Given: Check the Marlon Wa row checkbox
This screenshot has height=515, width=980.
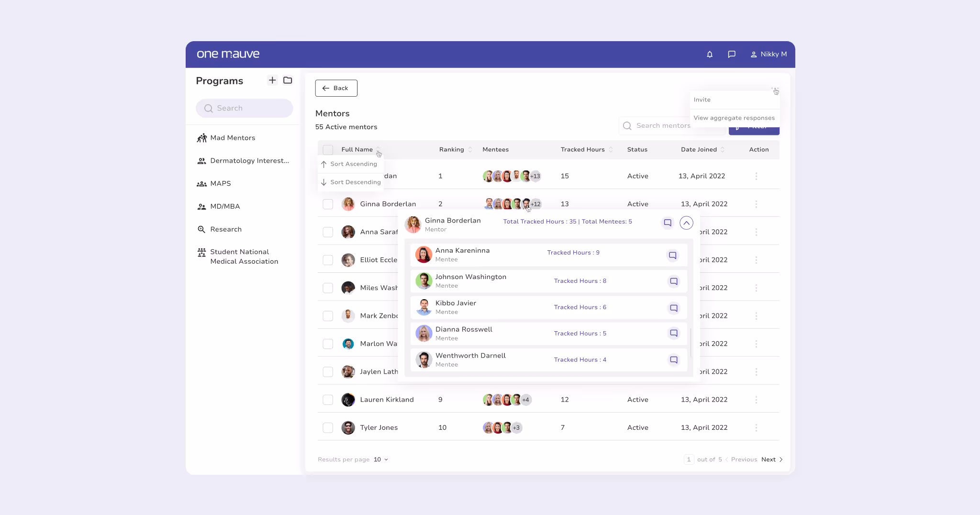Looking at the screenshot, I should 328,344.
